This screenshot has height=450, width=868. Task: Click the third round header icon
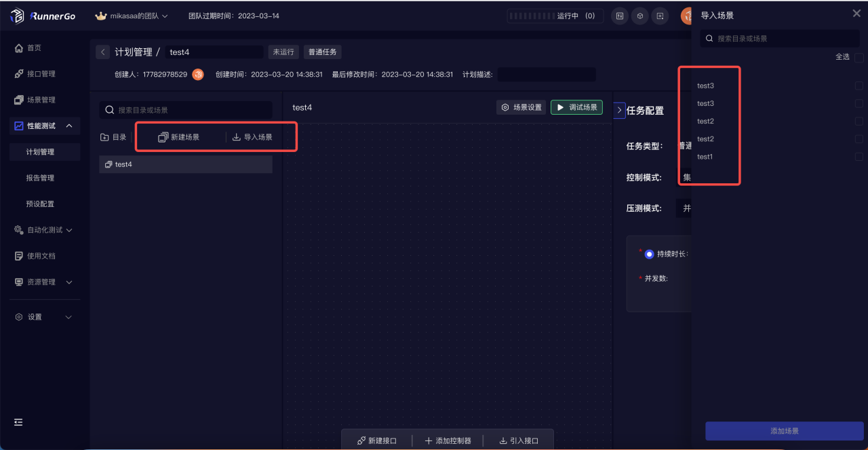(x=660, y=16)
